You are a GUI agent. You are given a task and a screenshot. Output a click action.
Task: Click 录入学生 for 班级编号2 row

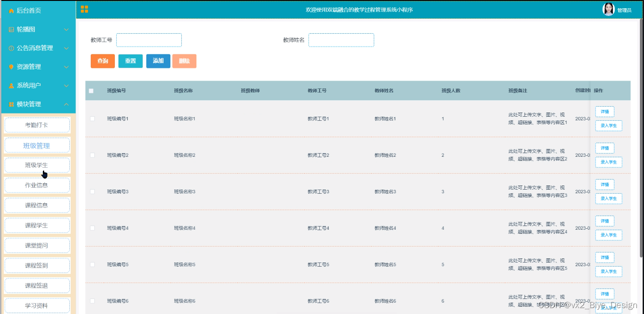click(608, 162)
